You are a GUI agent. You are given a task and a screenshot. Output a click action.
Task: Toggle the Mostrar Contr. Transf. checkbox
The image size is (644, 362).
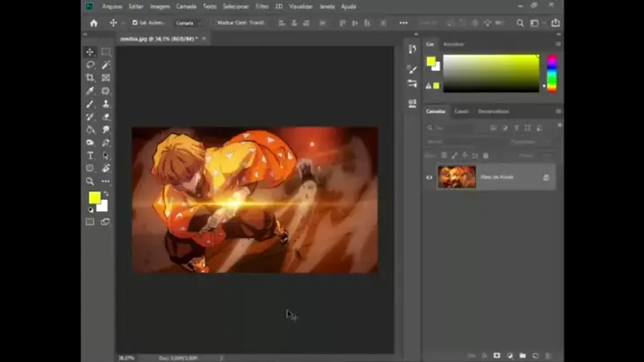click(214, 22)
